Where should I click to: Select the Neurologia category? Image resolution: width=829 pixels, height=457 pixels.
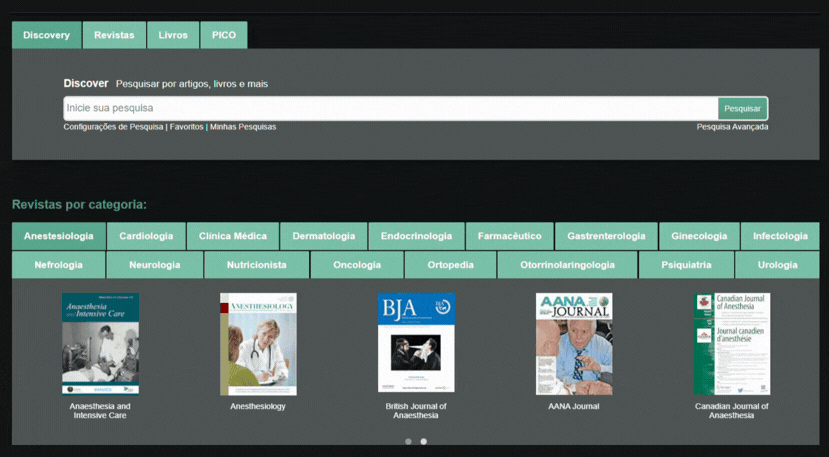pos(155,265)
